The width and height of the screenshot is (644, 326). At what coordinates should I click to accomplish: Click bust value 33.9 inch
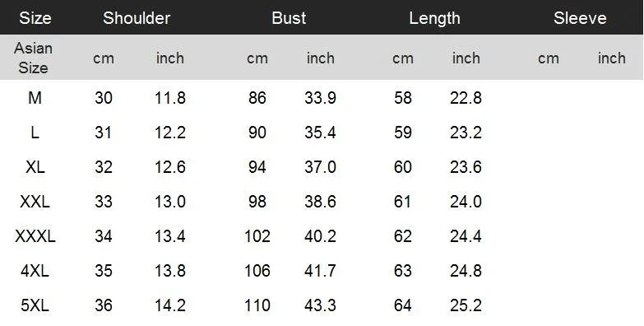pos(321,98)
